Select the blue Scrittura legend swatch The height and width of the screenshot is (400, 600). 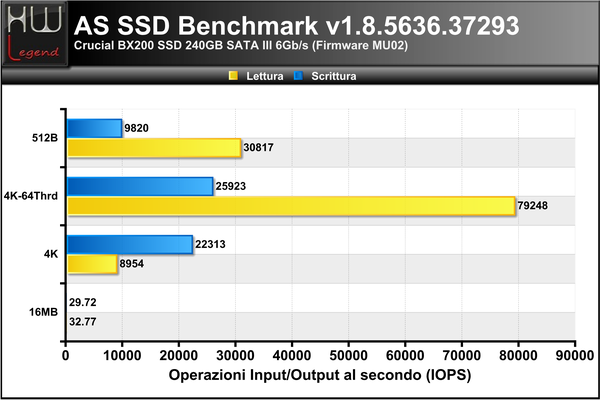click(x=298, y=76)
